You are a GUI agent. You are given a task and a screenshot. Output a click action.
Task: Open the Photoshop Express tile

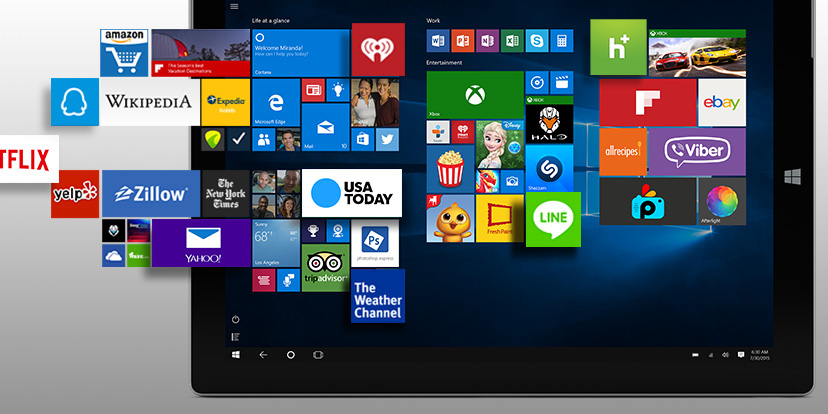(377, 243)
